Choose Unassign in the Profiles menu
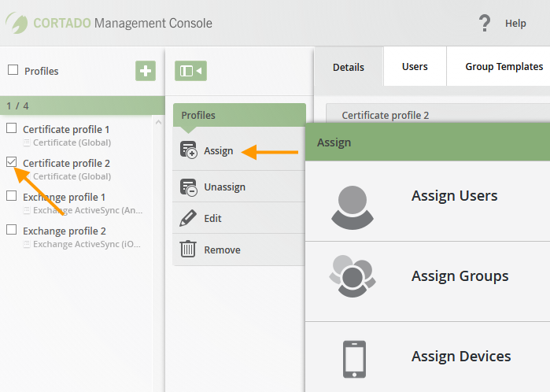This screenshot has height=392, width=550. coord(239,187)
